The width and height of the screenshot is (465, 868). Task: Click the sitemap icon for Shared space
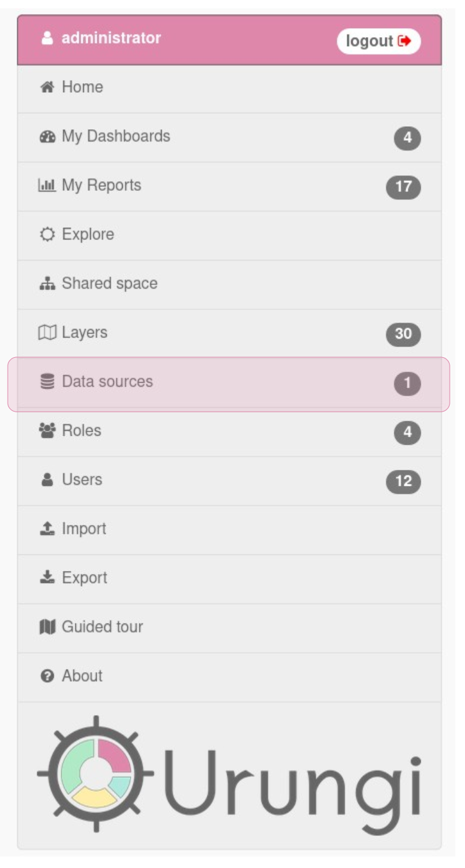(47, 284)
